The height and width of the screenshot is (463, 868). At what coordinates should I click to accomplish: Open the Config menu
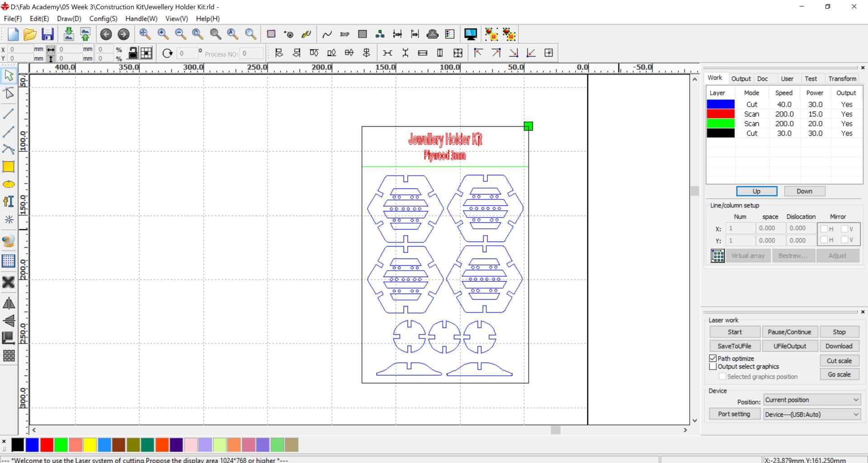pyautogui.click(x=103, y=19)
